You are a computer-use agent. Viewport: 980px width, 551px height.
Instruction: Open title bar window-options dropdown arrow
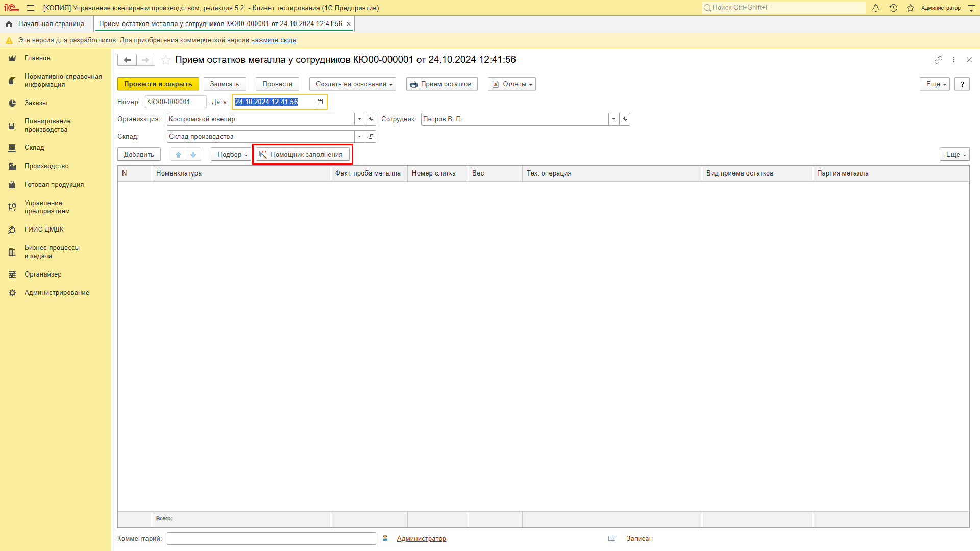click(x=971, y=8)
